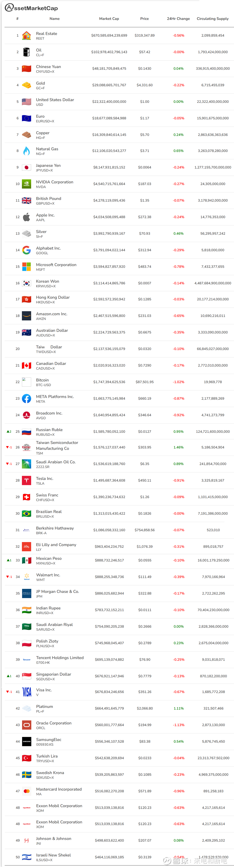Sort by the Market Cap column header

click(x=109, y=19)
